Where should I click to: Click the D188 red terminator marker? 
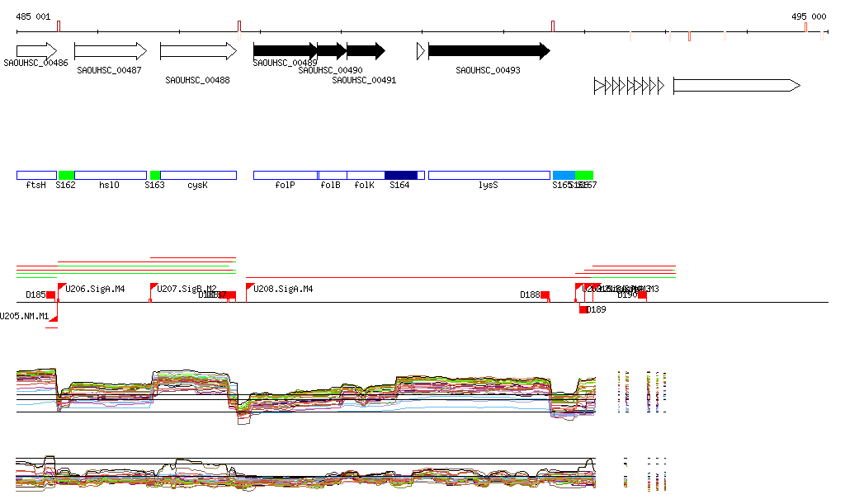coord(545,294)
